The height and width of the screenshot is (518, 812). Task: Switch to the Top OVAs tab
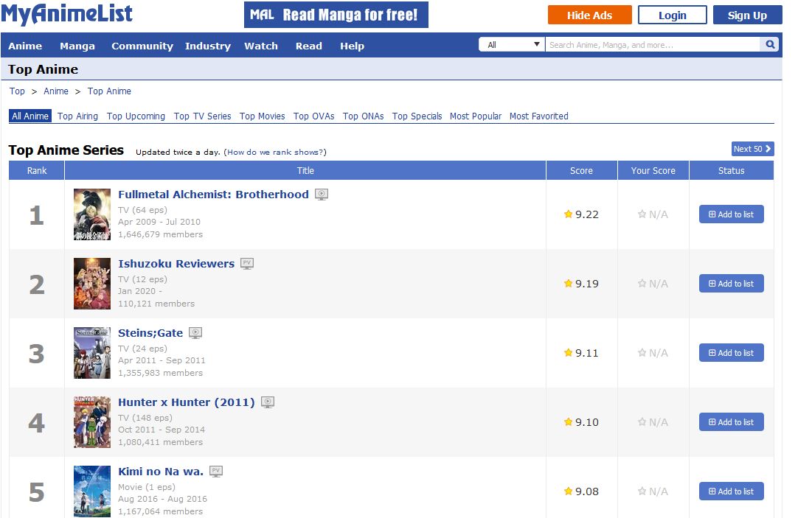pos(314,116)
